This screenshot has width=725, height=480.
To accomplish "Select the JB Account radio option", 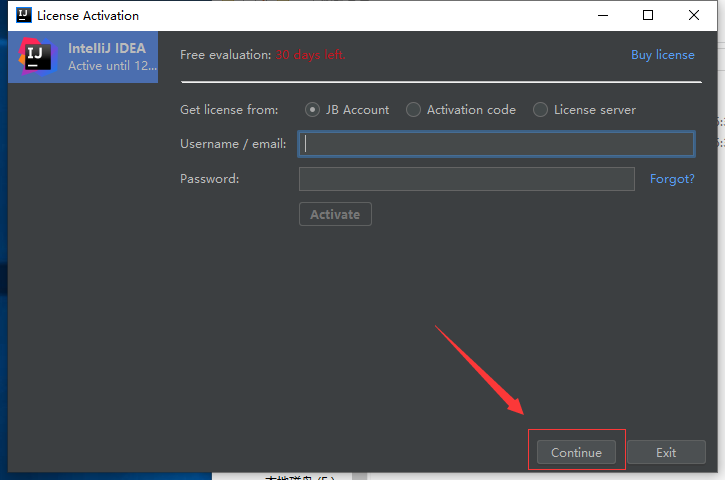I will [313, 110].
